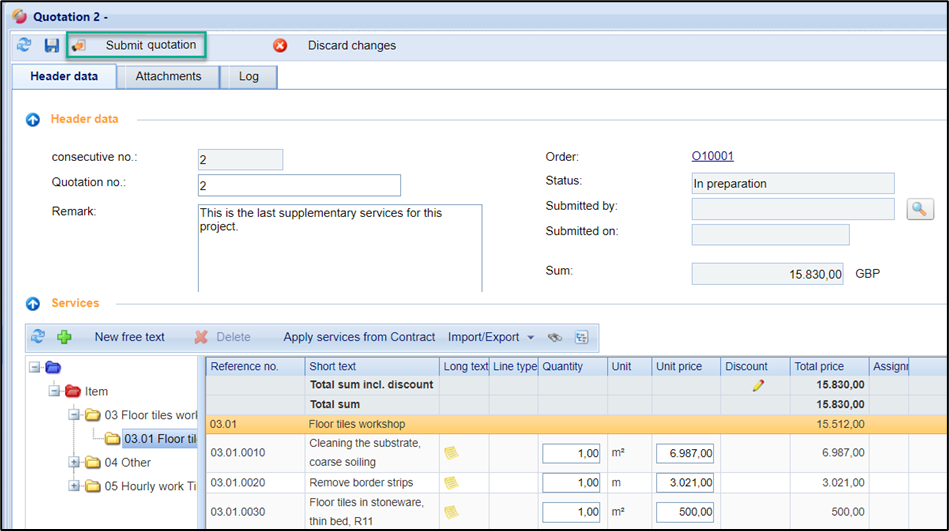
Task: Open the long text note for row 03.01.0010
Action: [x=452, y=453]
